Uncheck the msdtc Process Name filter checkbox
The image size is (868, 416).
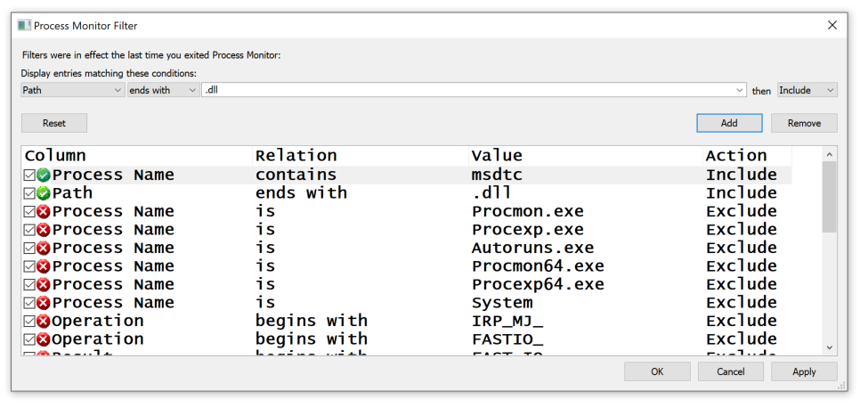tap(30, 175)
